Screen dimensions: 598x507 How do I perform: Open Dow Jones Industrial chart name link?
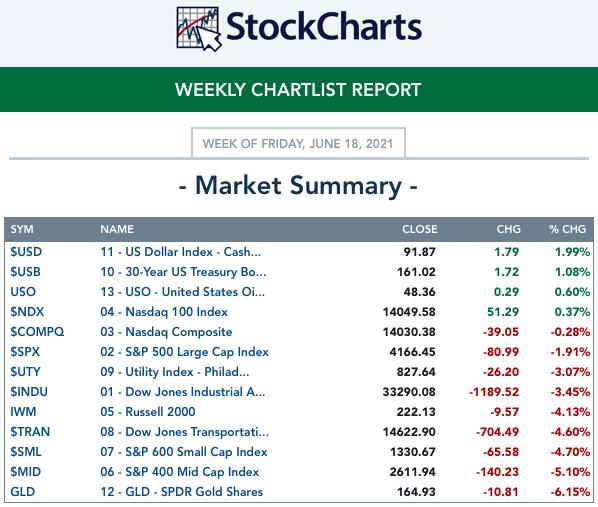click(183, 392)
